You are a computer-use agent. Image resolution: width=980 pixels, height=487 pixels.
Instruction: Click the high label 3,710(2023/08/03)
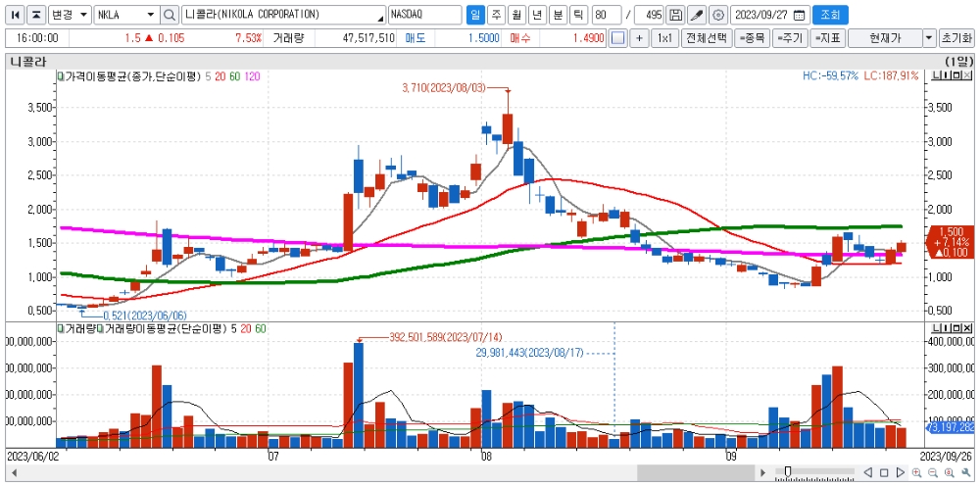(x=443, y=89)
